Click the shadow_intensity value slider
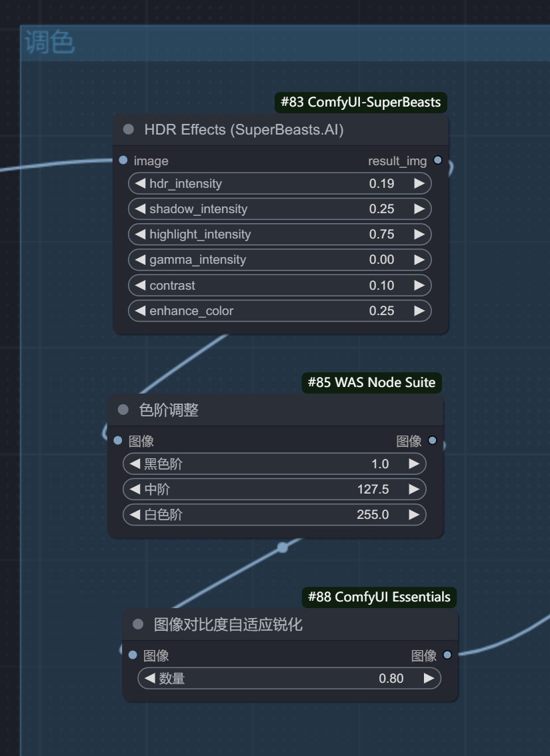This screenshot has width=550, height=756. click(x=280, y=208)
